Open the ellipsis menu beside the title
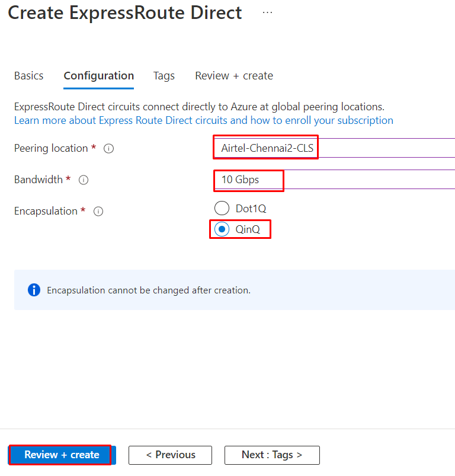Image resolution: width=455 pixels, height=476 pixels. tap(267, 12)
